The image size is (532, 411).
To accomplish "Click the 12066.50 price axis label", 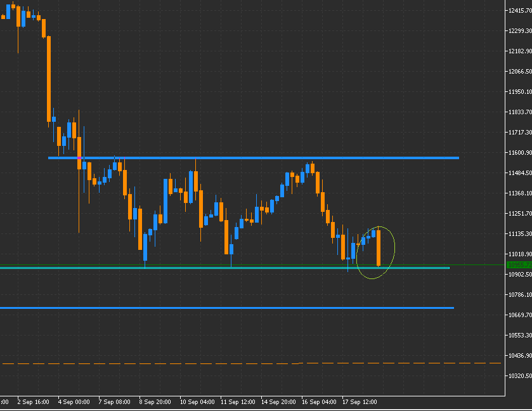I will pyautogui.click(x=520, y=72).
